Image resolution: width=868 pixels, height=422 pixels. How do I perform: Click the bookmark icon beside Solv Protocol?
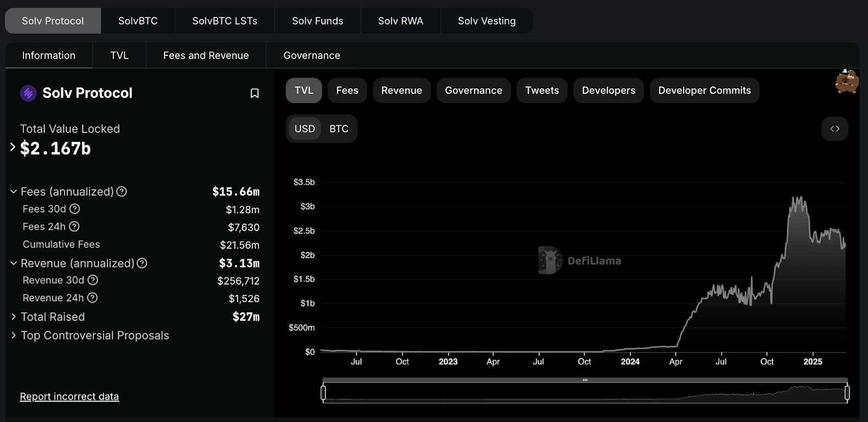tap(254, 93)
